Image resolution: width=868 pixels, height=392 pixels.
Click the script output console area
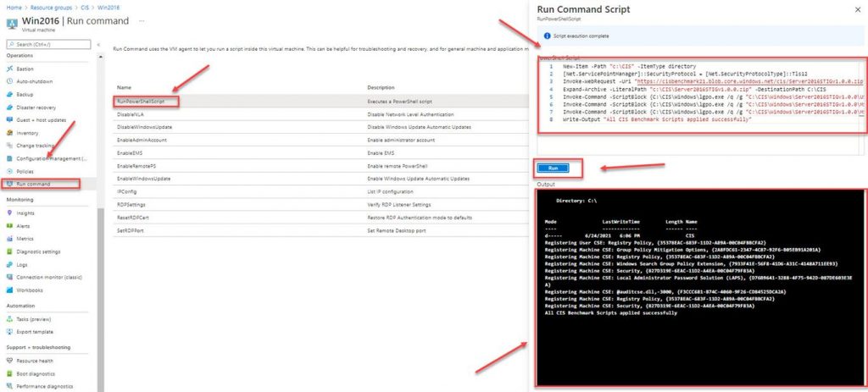(700, 288)
